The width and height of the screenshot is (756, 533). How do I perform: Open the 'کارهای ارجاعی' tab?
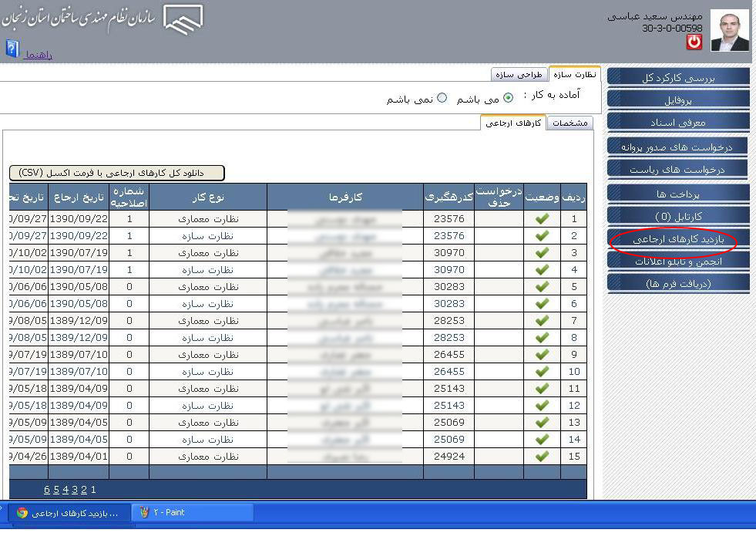click(x=513, y=123)
